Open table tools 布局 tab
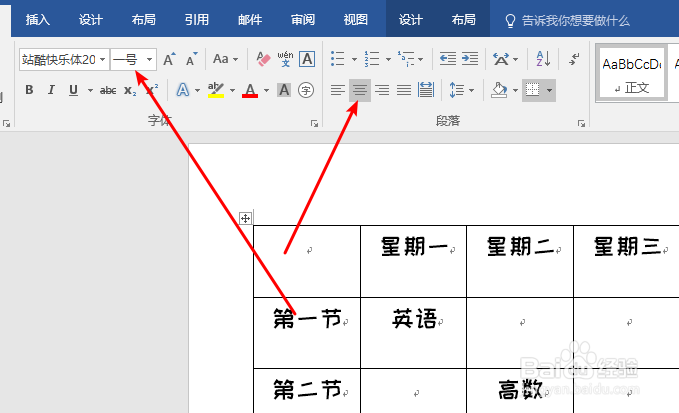Screen dimensions: 679x413 click(x=463, y=20)
